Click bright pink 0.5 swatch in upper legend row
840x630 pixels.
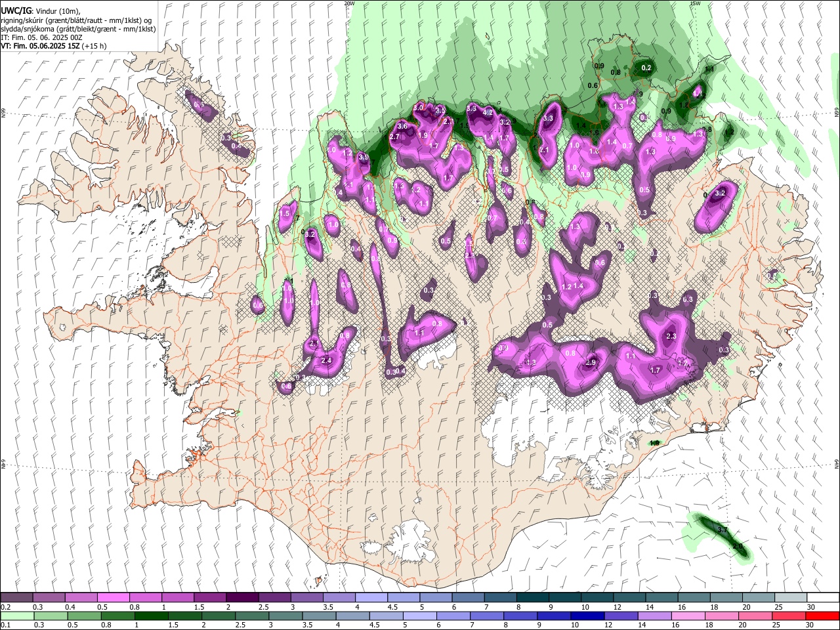point(113,598)
